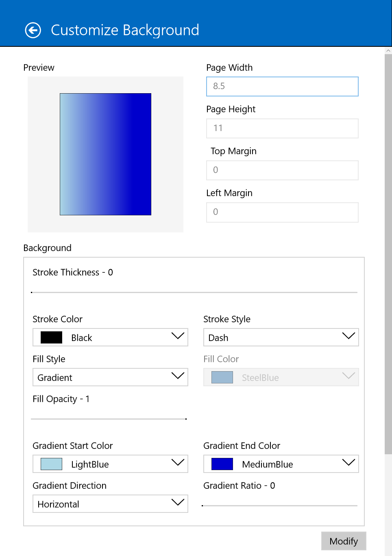This screenshot has width=392, height=556.
Task: Click the vertical scrollbar thumb
Action: [388, 254]
